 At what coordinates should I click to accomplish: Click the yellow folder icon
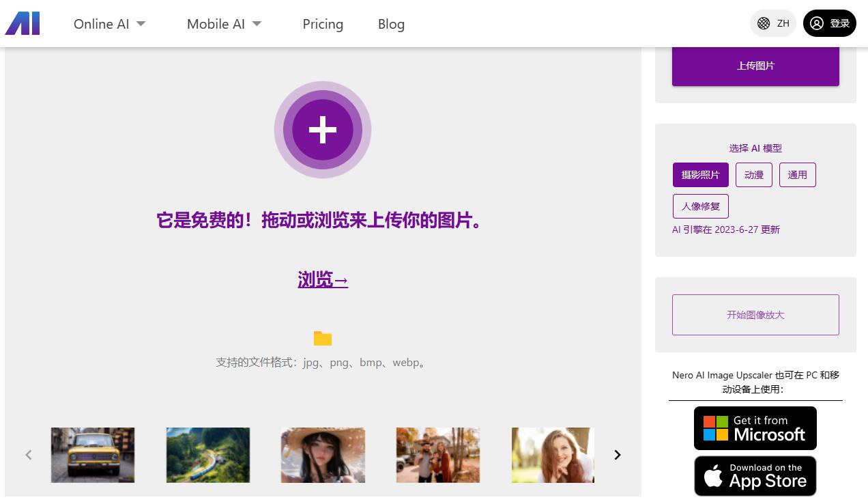(x=323, y=338)
